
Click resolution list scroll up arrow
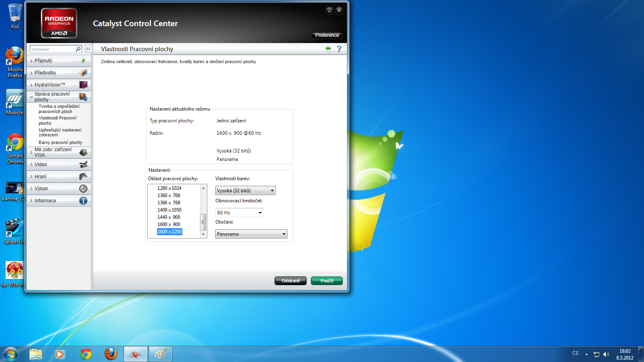203,188
